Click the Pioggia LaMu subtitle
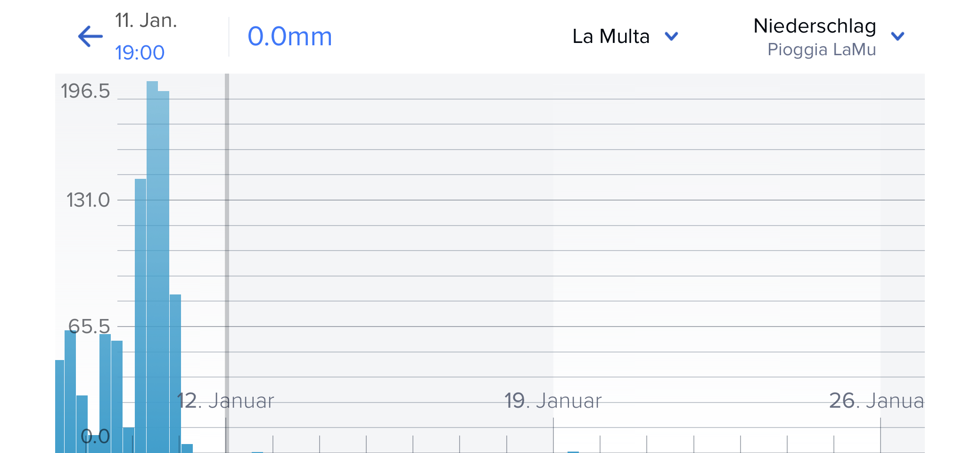This screenshot has width=980, height=453. tap(821, 50)
